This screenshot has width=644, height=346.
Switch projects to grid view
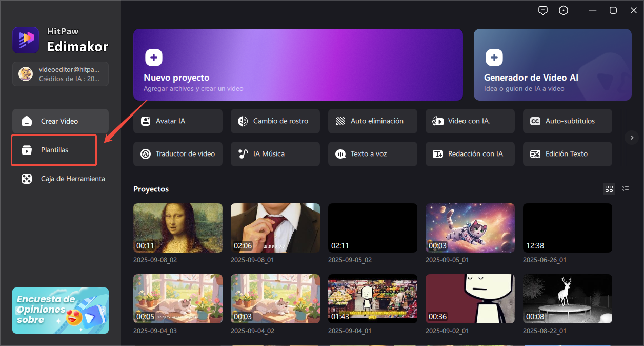click(609, 189)
